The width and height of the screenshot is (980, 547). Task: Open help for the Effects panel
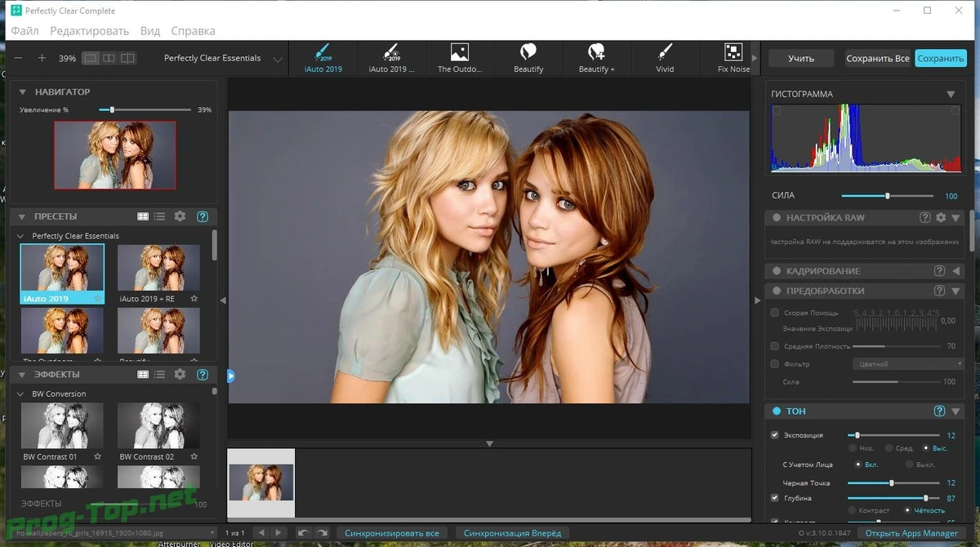(x=203, y=374)
